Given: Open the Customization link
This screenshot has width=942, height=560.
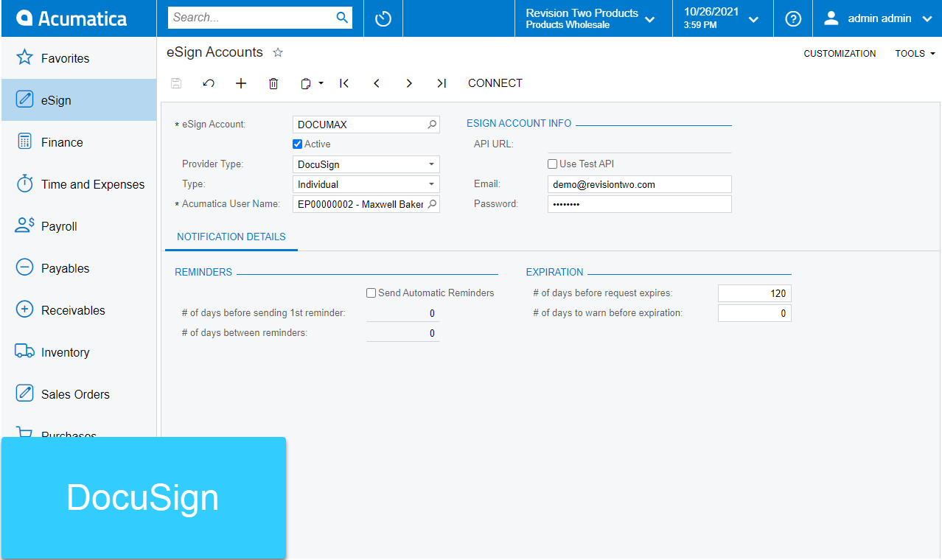Looking at the screenshot, I should pyautogui.click(x=840, y=54).
